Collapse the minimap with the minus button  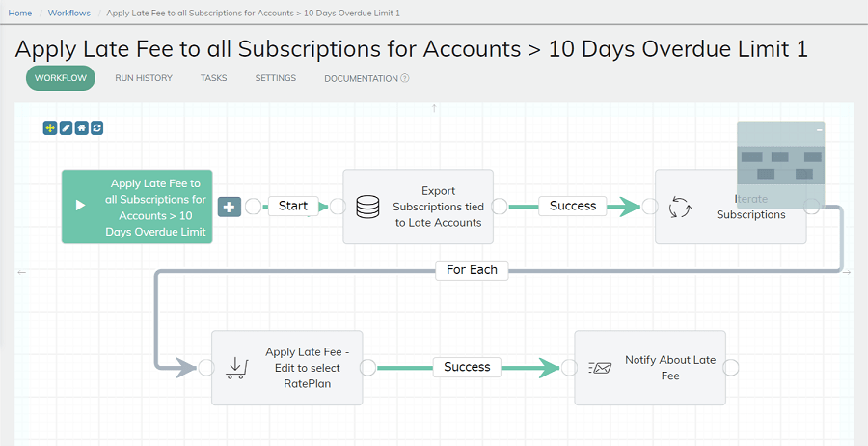pyautogui.click(x=819, y=130)
